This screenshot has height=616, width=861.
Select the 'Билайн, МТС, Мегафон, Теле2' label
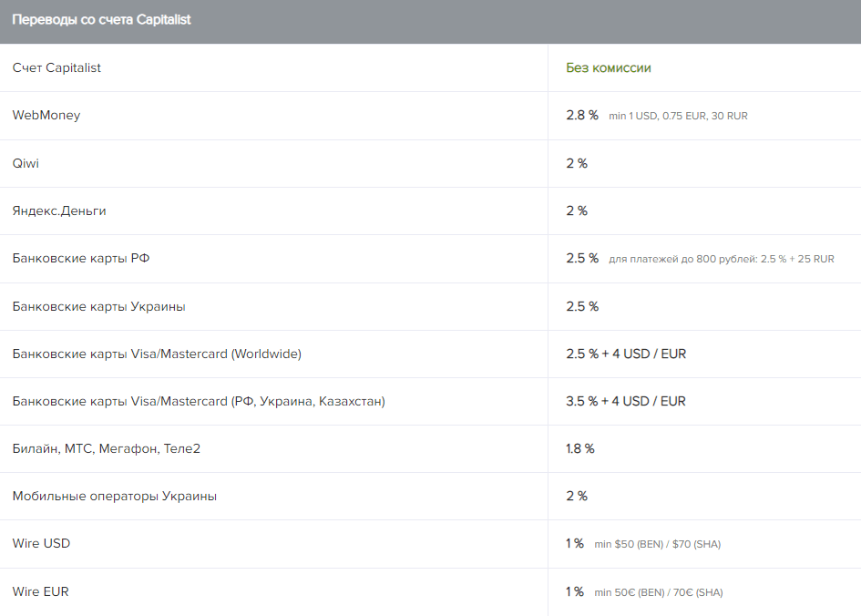(107, 449)
